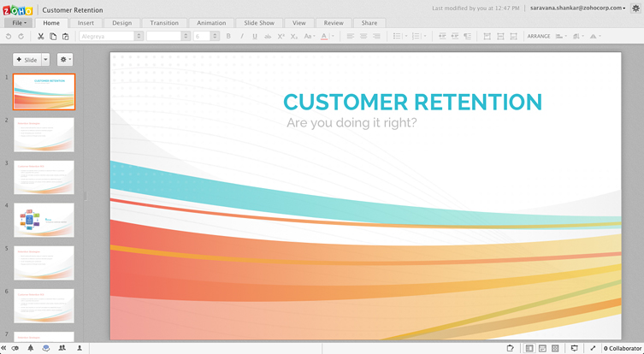The image size is (644, 354).
Task: Switch to the Transition tab
Action: pyautogui.click(x=164, y=23)
